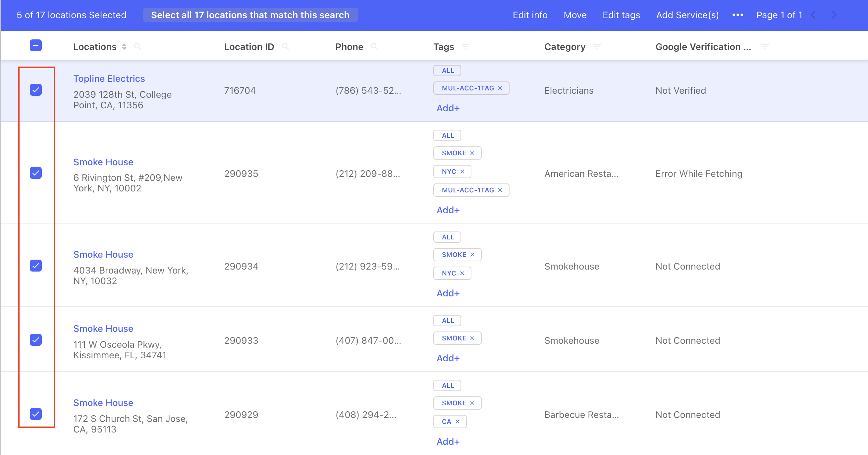The width and height of the screenshot is (868, 455).
Task: Open Edit tags bulk action
Action: pos(621,15)
